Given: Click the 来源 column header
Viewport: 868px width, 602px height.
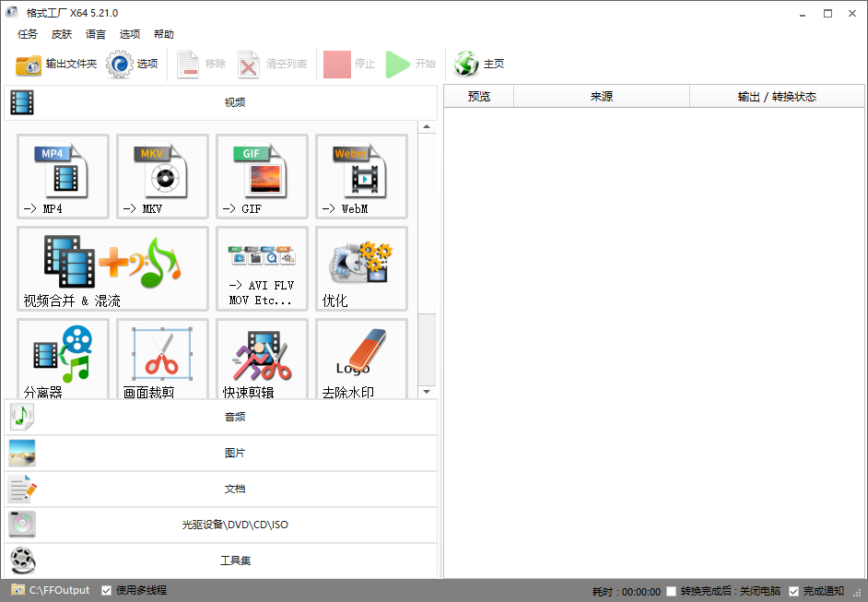Looking at the screenshot, I should (x=602, y=97).
